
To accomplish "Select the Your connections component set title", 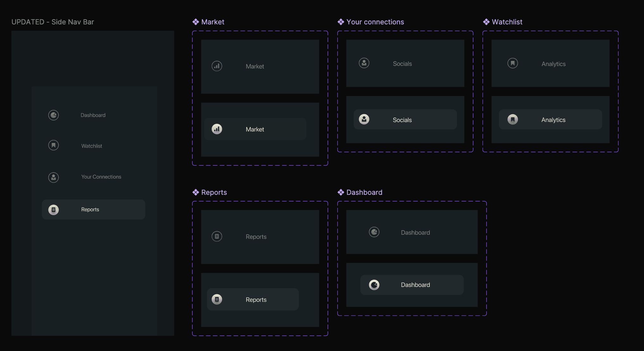I will (x=375, y=22).
